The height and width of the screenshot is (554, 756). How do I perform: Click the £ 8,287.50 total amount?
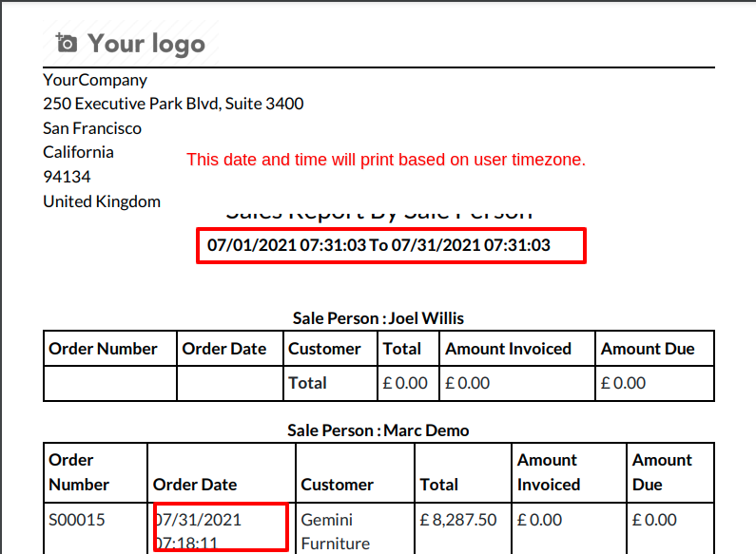pyautogui.click(x=458, y=520)
